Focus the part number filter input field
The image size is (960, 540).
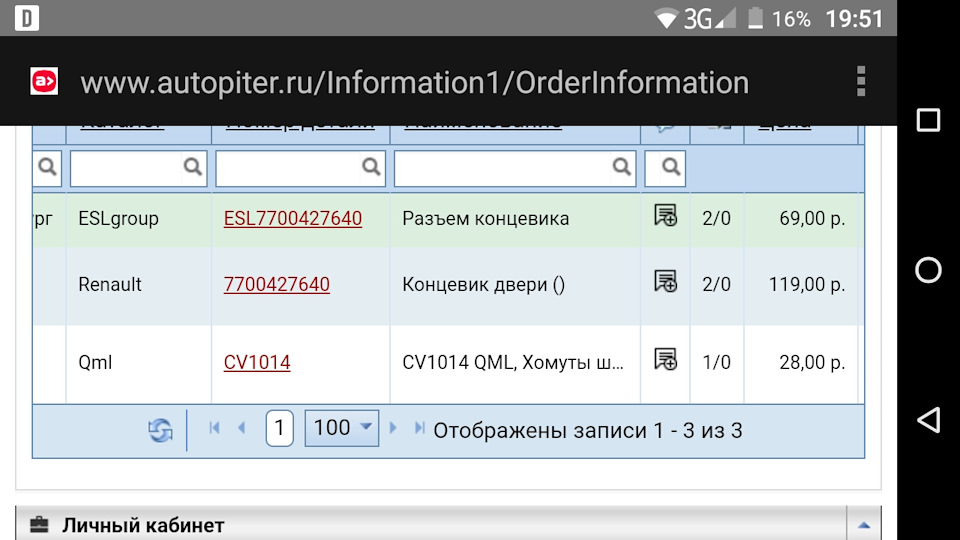click(300, 168)
